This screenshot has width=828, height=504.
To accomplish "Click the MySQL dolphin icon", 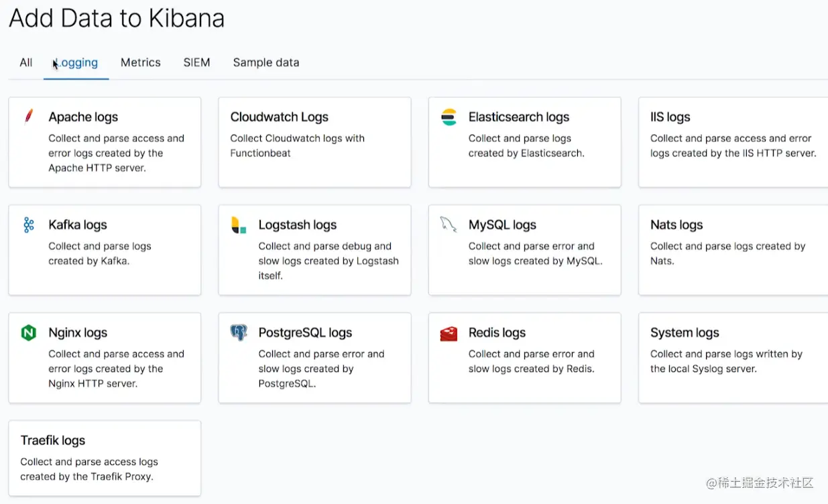I will point(449,224).
